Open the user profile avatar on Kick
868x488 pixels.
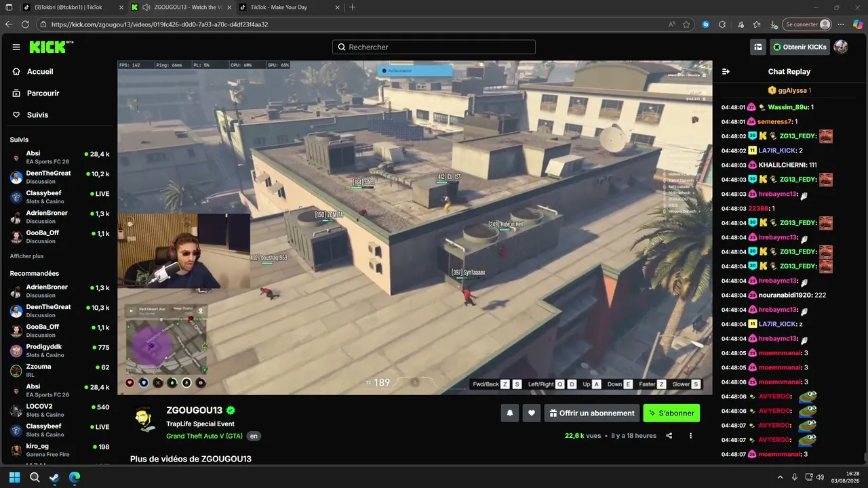(x=841, y=47)
